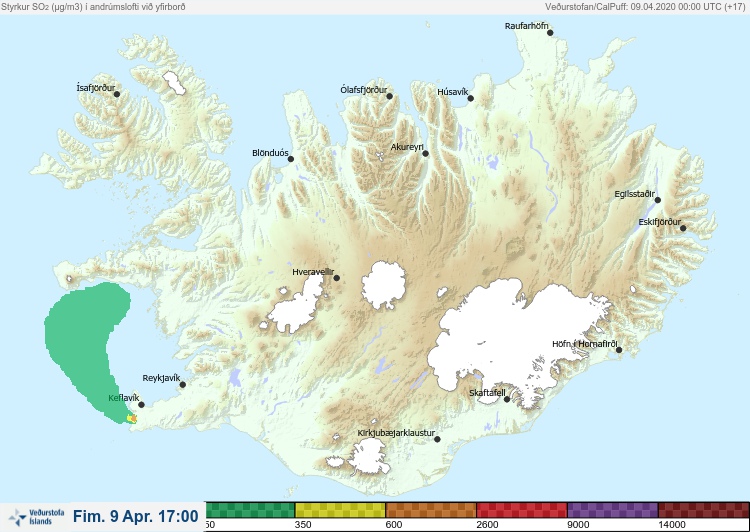The width and height of the screenshot is (750, 532).
Task: Select the Akureyri location dot
Action: (x=425, y=154)
